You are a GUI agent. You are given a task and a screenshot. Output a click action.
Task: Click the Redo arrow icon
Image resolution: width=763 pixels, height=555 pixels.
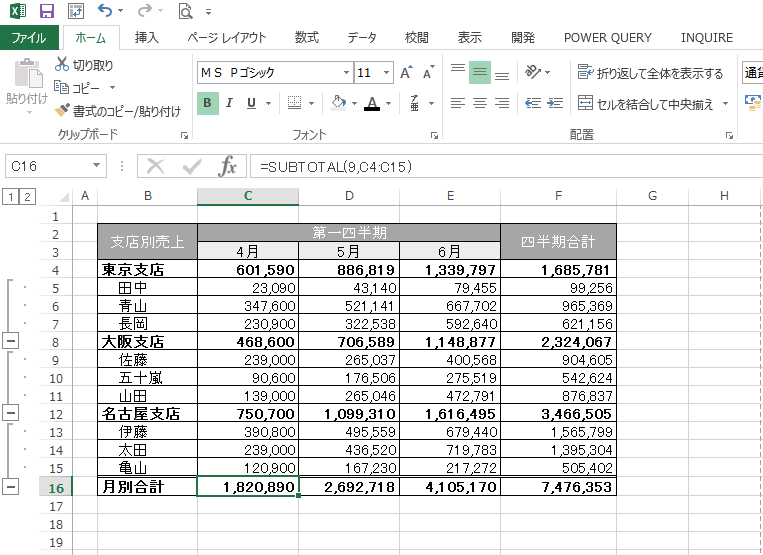point(144,10)
